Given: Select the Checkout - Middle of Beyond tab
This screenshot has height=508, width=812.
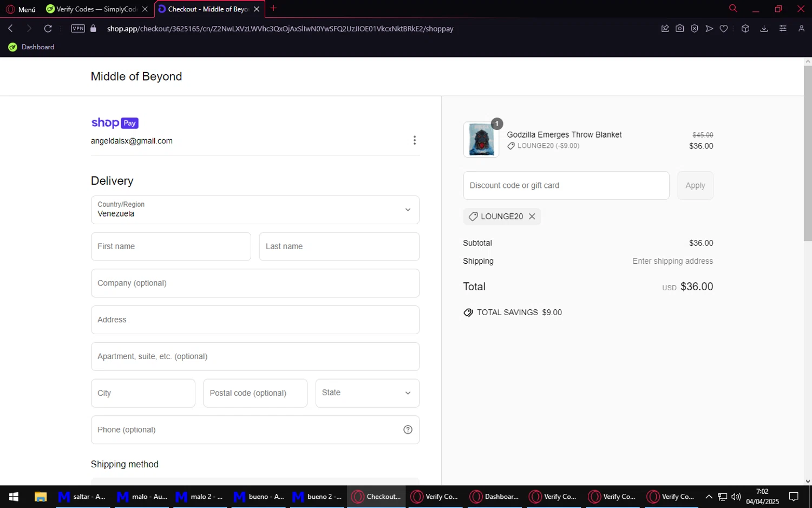Looking at the screenshot, I should [x=203, y=9].
